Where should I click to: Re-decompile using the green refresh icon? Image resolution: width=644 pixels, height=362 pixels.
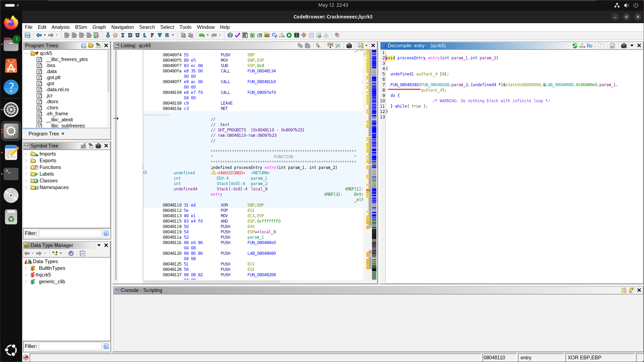point(575,46)
